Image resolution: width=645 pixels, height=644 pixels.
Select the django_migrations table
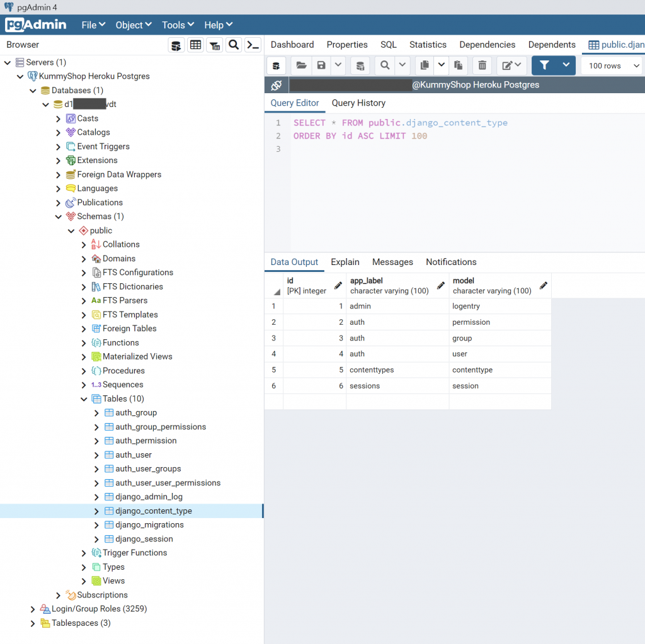pos(149,525)
